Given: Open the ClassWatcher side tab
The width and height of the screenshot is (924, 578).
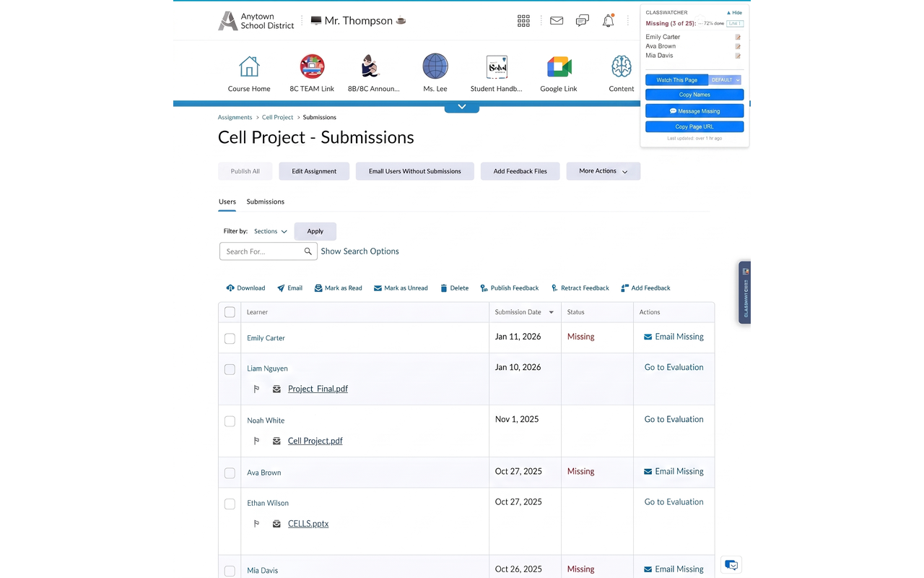Looking at the screenshot, I should pos(745,292).
